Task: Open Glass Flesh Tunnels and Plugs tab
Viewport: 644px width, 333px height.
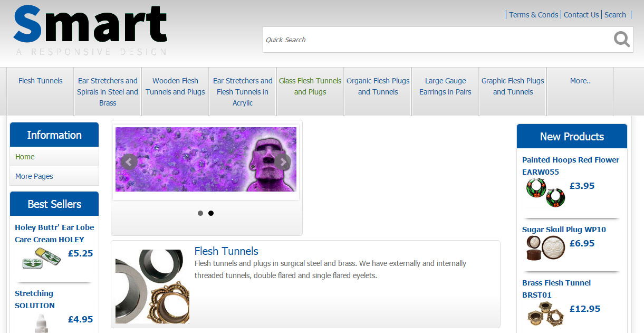Action: coord(310,87)
